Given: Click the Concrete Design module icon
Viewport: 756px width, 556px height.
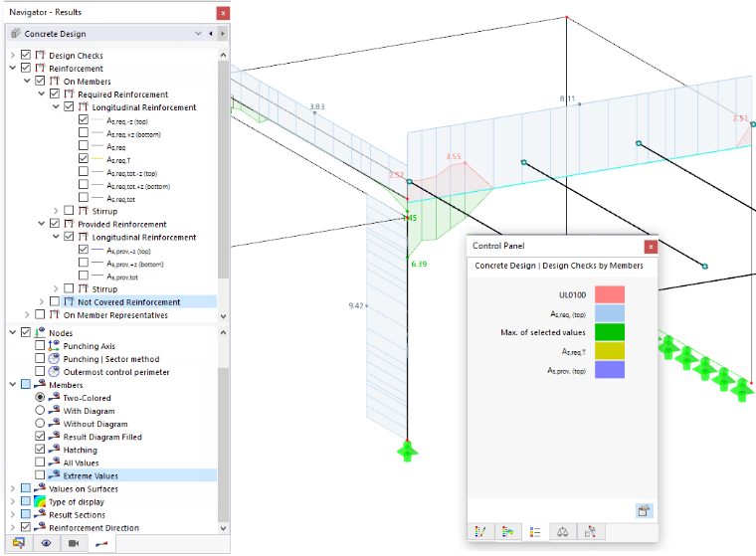Looking at the screenshot, I should [x=16, y=33].
